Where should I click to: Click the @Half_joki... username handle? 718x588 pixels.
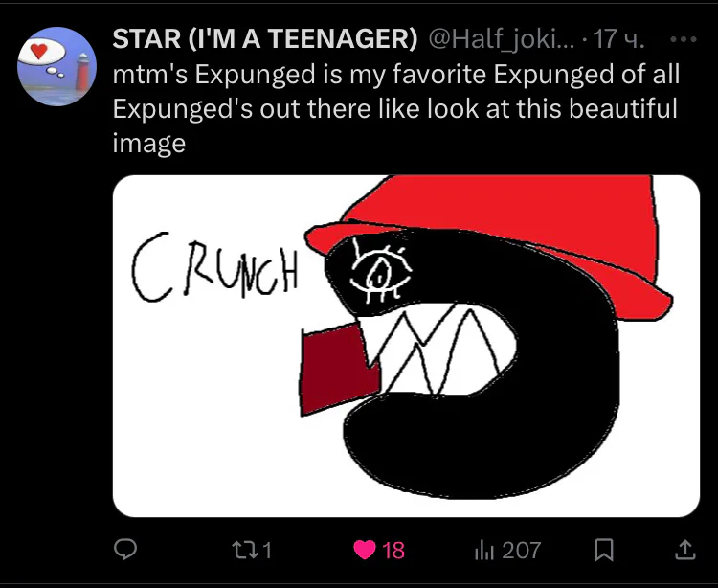click(502, 39)
